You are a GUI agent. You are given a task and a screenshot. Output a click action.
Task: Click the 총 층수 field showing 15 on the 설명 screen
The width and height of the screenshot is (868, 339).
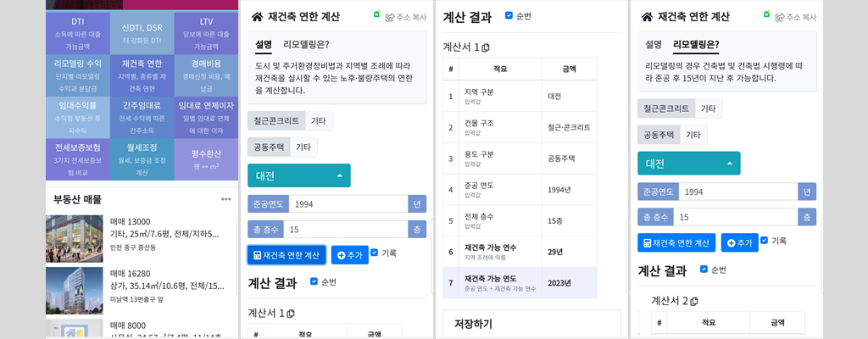click(346, 230)
